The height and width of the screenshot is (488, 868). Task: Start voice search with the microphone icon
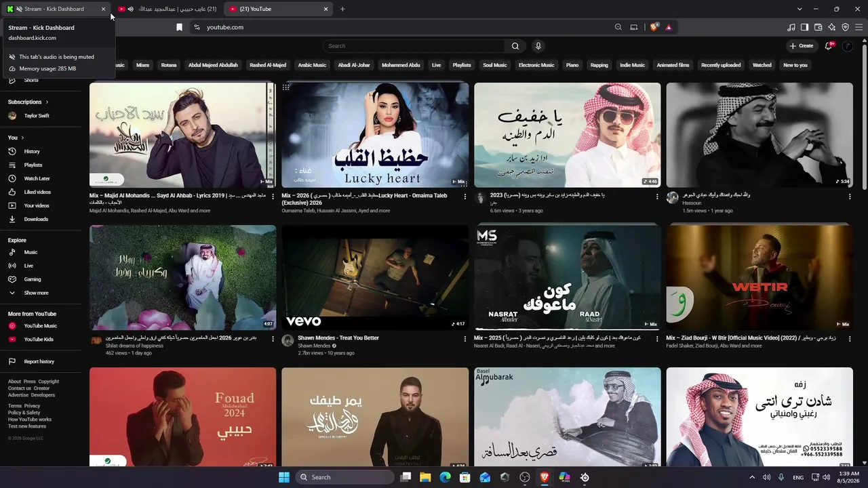click(x=538, y=46)
